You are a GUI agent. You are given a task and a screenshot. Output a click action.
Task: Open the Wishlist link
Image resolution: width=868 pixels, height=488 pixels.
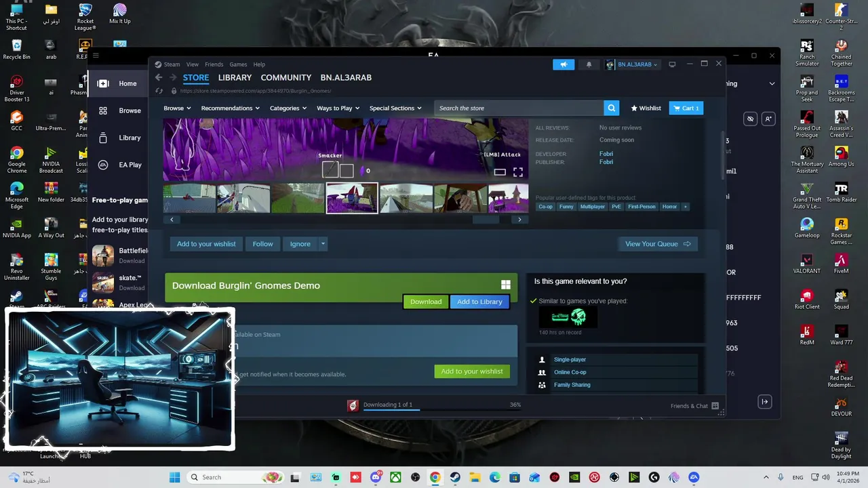coord(646,108)
